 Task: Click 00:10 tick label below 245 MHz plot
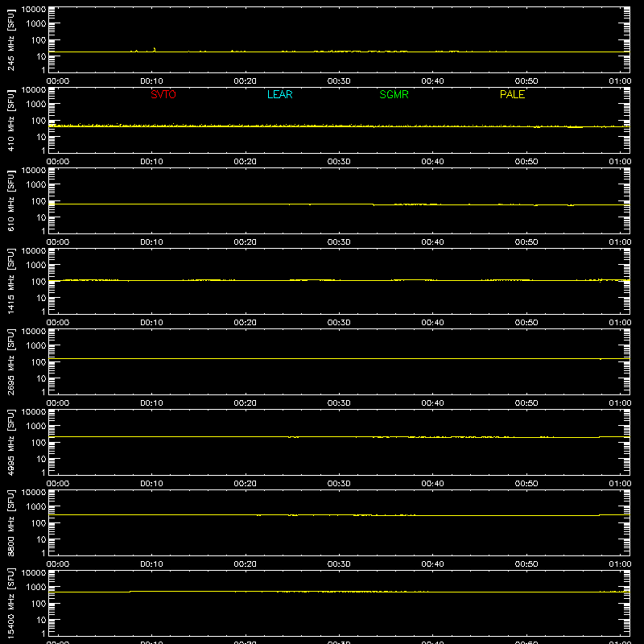pyautogui.click(x=151, y=81)
